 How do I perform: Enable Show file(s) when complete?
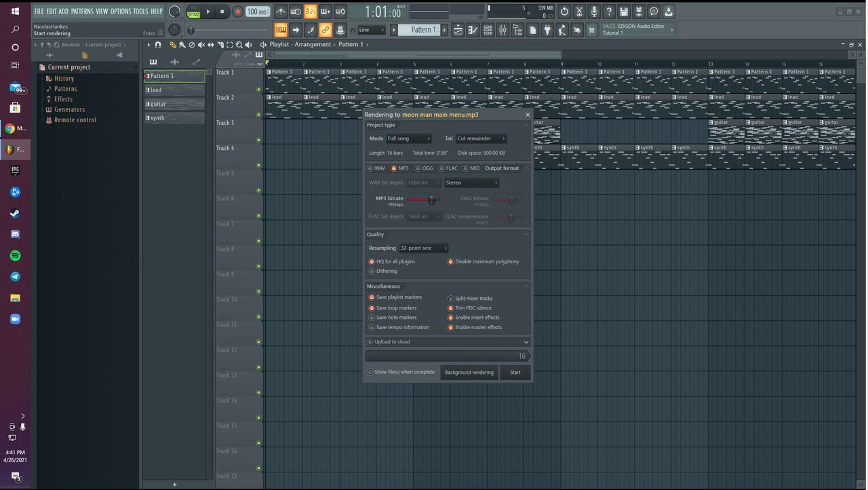pyautogui.click(x=401, y=372)
